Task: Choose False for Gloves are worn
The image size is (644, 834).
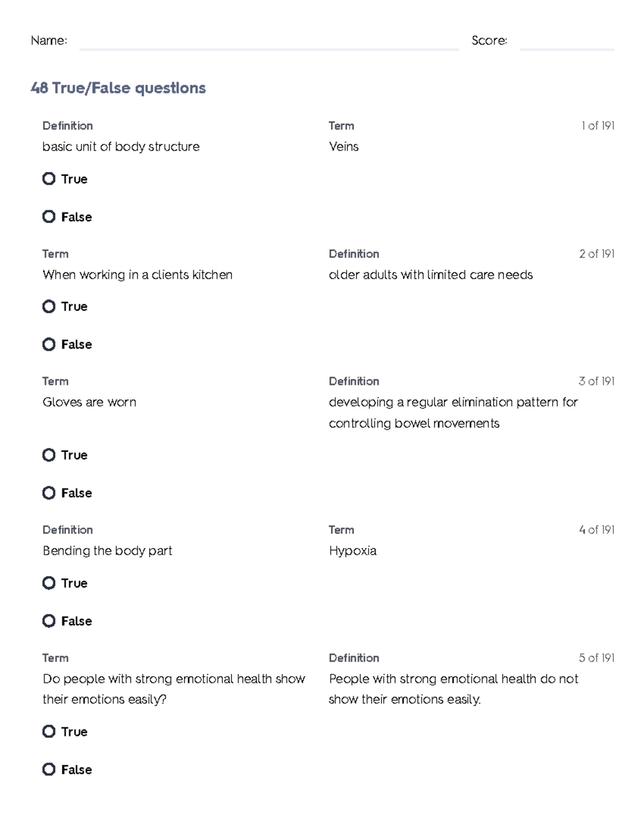Action: [x=49, y=493]
